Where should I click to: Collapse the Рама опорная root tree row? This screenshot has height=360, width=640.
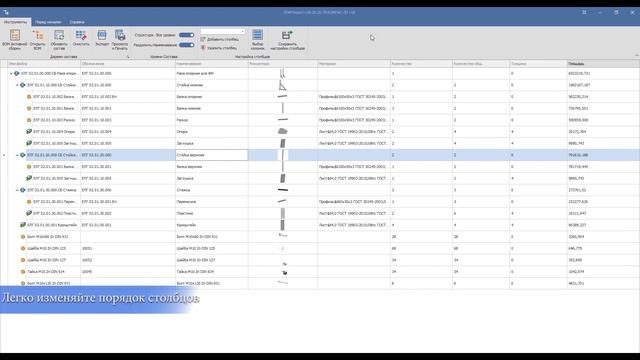pos(11,73)
